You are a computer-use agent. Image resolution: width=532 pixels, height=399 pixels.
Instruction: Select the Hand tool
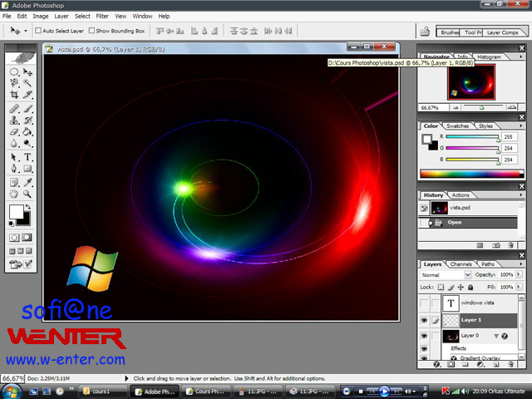pos(15,193)
